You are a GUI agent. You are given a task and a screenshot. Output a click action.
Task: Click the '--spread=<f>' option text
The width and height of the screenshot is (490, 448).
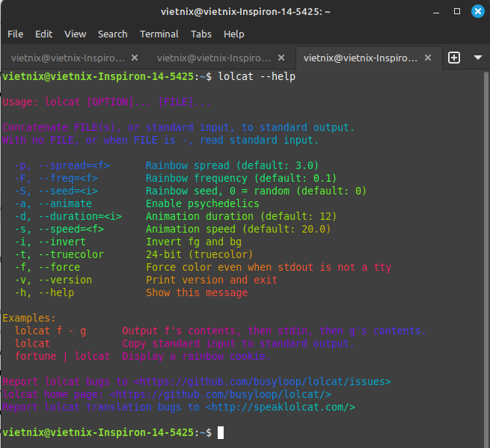click(74, 165)
